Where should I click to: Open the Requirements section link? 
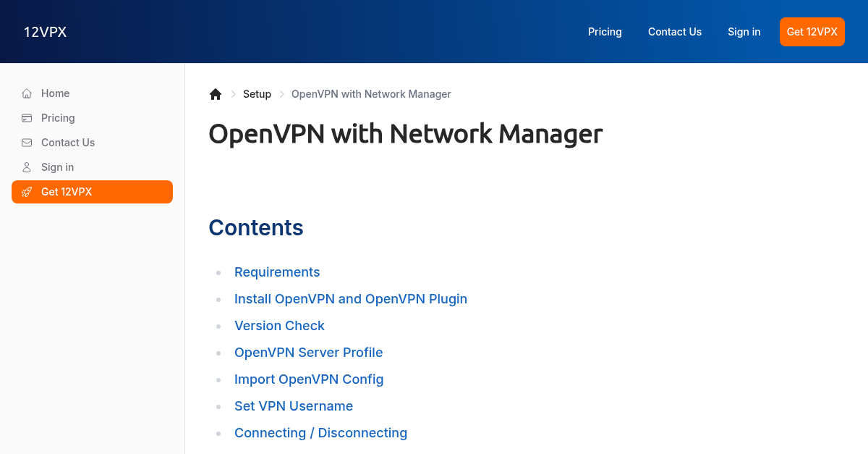[x=277, y=272]
